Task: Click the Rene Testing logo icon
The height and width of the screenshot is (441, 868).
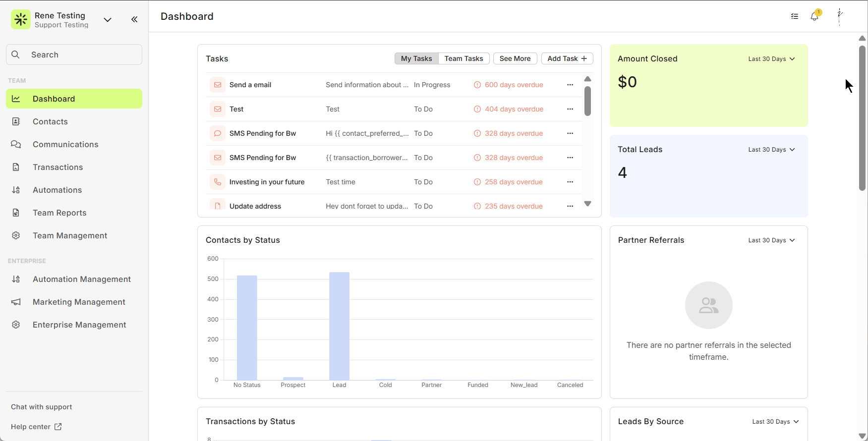Action: (21, 20)
